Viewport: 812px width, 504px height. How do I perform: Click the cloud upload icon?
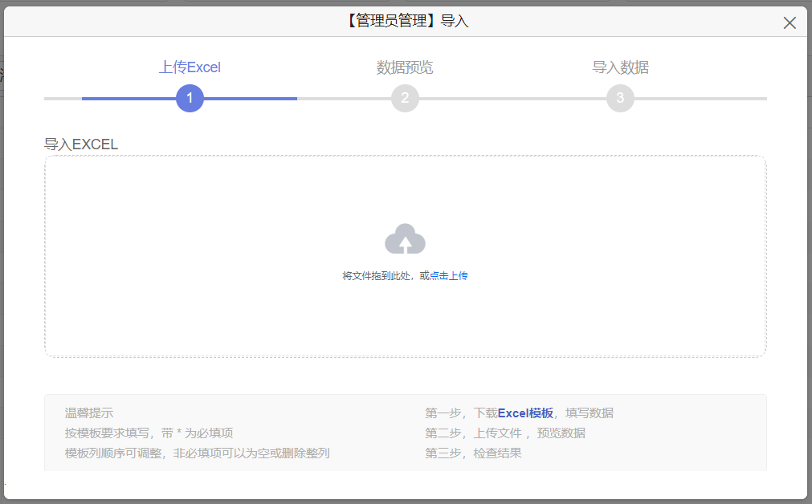[x=405, y=238]
